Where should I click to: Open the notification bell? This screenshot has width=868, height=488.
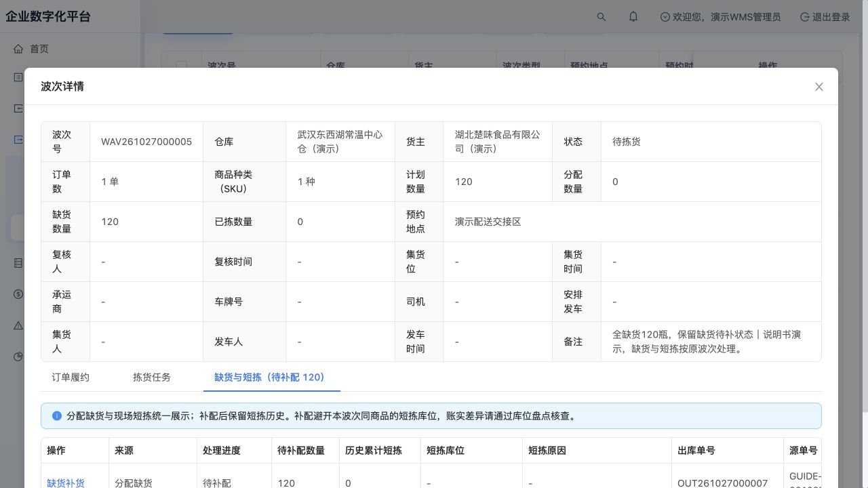pyautogui.click(x=633, y=17)
